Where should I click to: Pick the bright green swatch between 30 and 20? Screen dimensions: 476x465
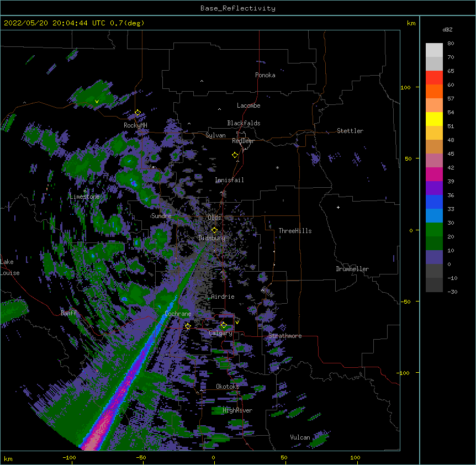434,230
